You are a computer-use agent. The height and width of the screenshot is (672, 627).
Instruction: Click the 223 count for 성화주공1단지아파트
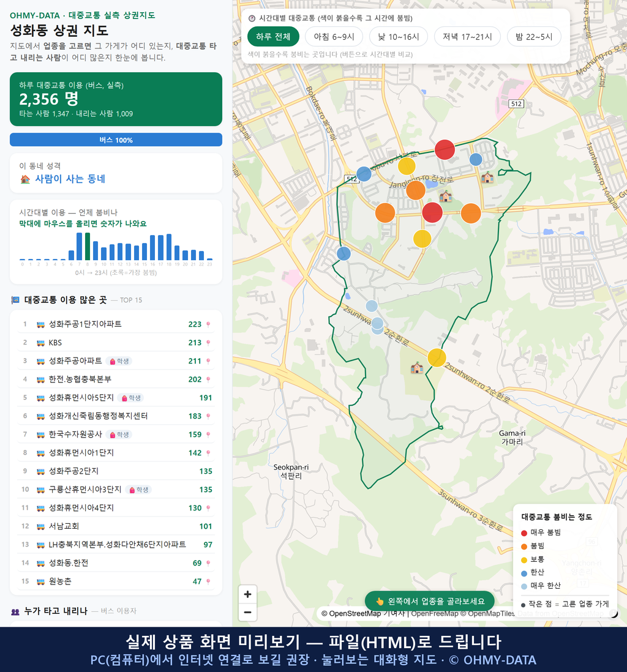(x=195, y=324)
